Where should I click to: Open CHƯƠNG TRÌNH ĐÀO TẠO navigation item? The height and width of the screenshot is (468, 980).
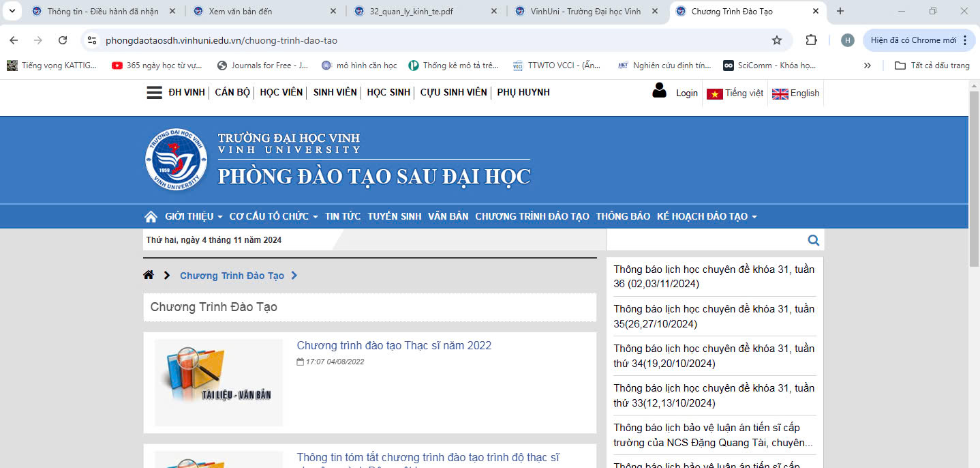(532, 216)
